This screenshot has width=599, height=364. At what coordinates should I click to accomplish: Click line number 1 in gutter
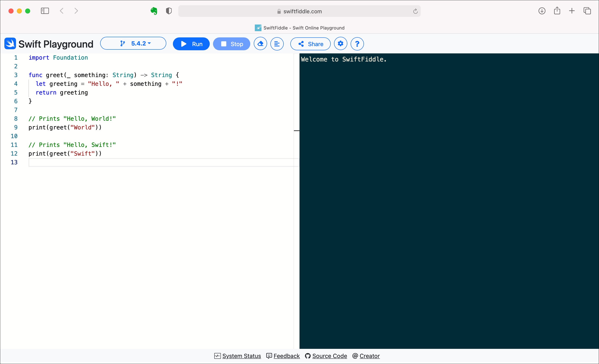16,58
